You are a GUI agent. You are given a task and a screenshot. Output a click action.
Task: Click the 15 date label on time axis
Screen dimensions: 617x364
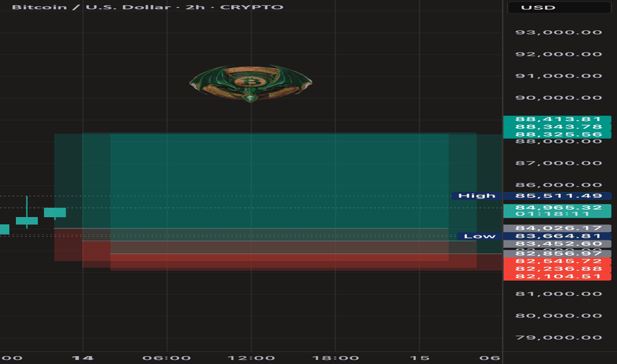click(x=420, y=358)
